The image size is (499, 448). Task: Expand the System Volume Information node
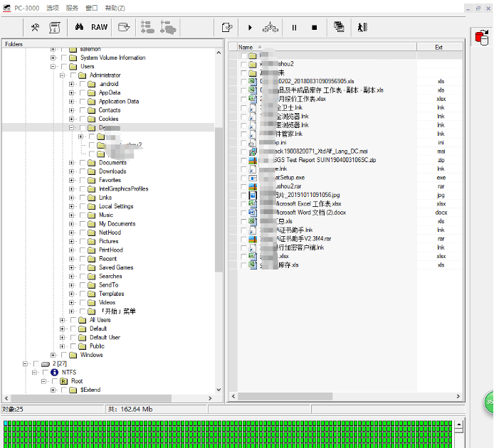click(x=53, y=58)
